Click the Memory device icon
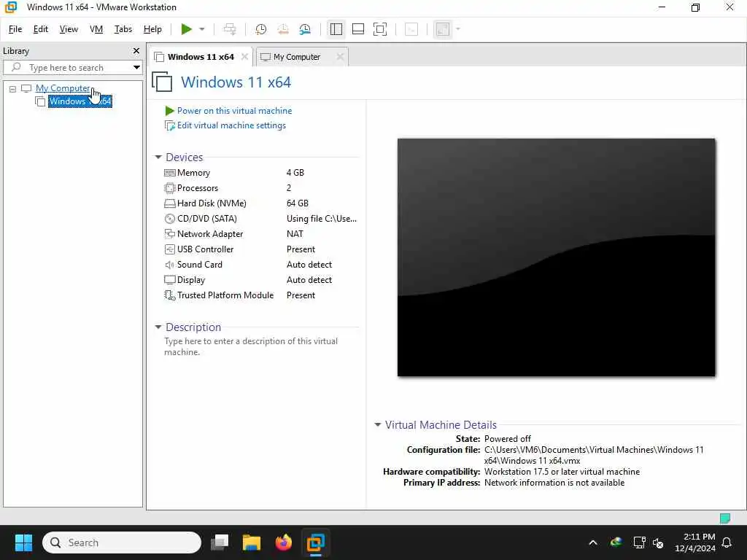Image resolution: width=747 pixels, height=560 pixels. (169, 173)
